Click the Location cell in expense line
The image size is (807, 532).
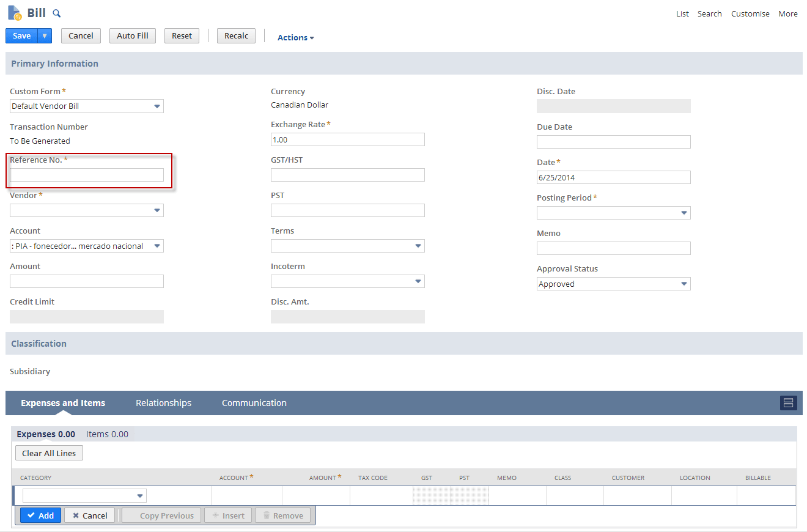point(704,496)
